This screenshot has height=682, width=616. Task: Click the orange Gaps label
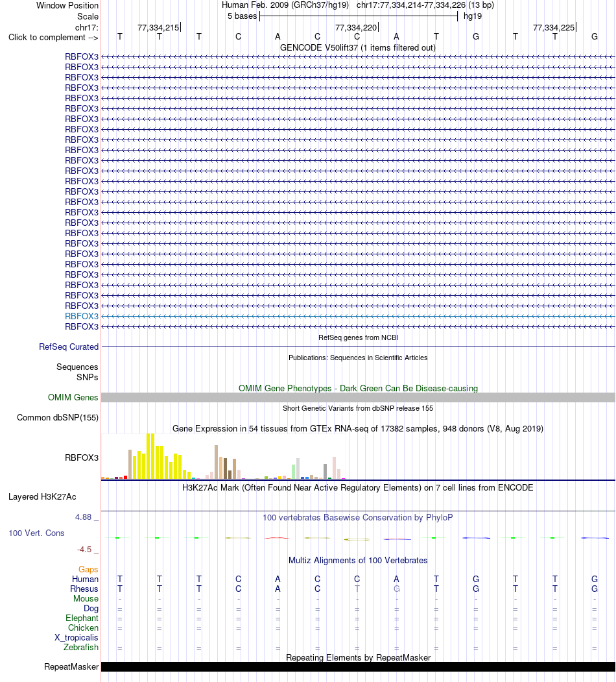[88, 569]
